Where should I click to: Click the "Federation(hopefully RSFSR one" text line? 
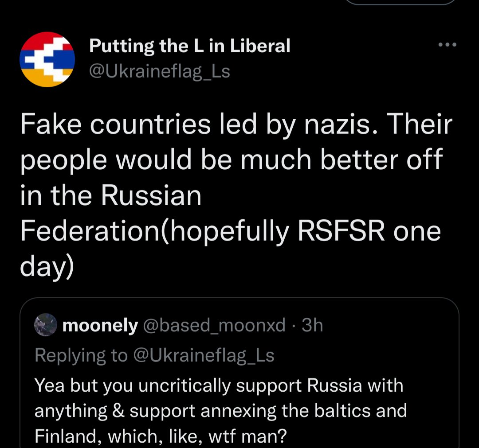[231, 231]
